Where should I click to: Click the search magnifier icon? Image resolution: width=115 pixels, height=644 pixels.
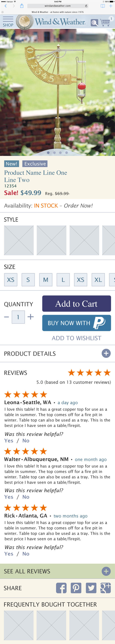coord(94,23)
